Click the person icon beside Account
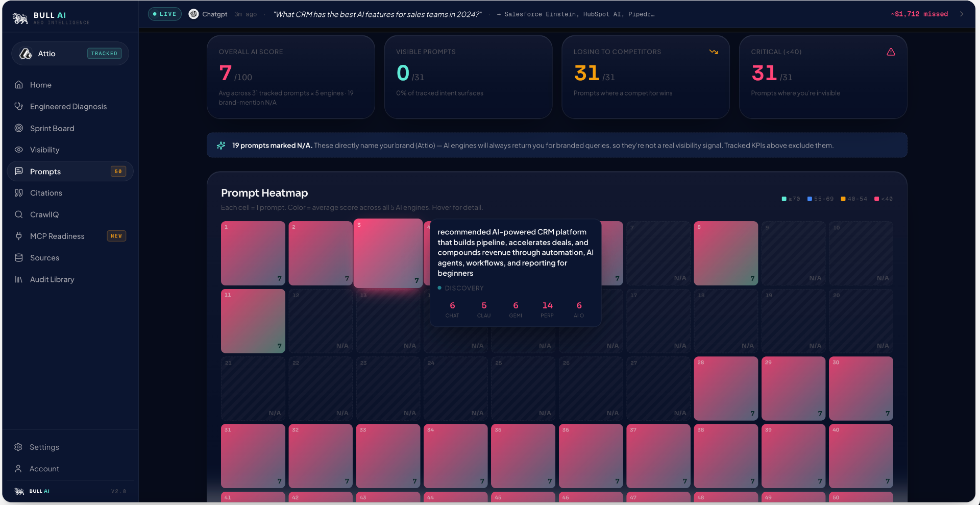Image resolution: width=980 pixels, height=505 pixels. 18,469
